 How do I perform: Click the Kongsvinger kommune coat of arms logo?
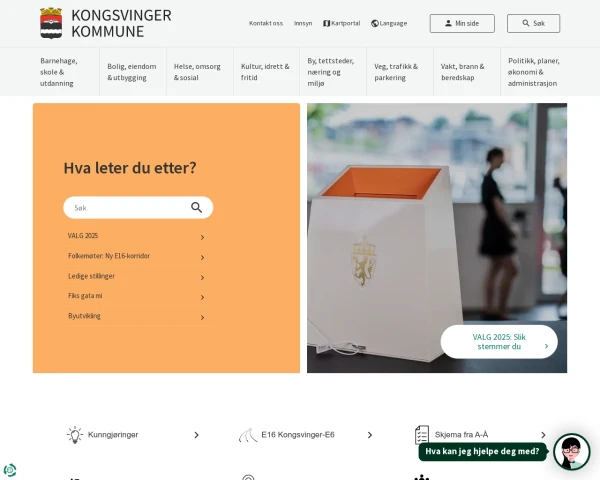(51, 23)
